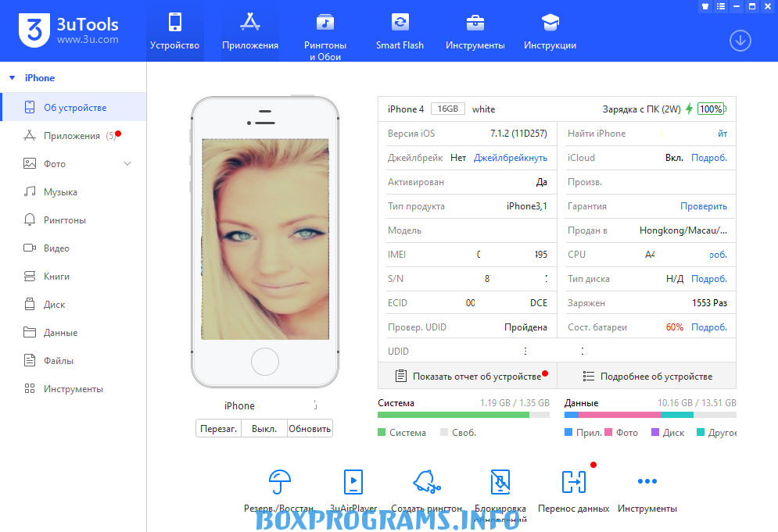The image size is (778, 532).
Task: Click the iPhone wallpaper preview
Action: coord(265,239)
